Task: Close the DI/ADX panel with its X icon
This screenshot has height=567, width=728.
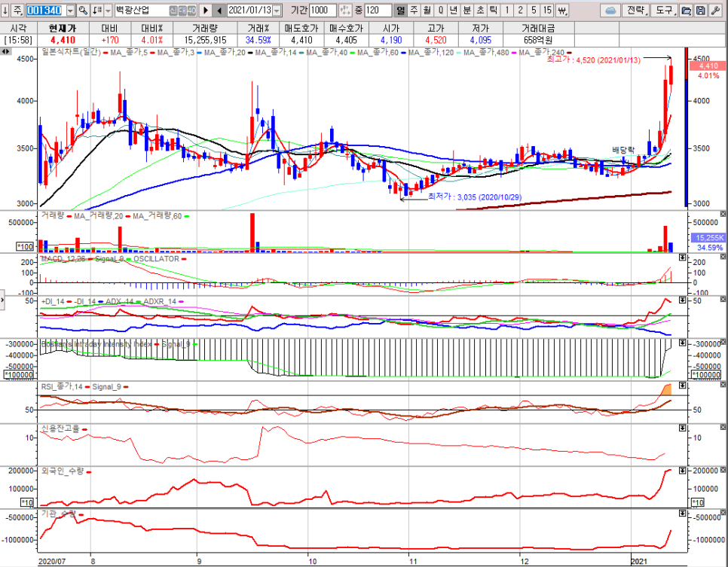Action: 723,299
